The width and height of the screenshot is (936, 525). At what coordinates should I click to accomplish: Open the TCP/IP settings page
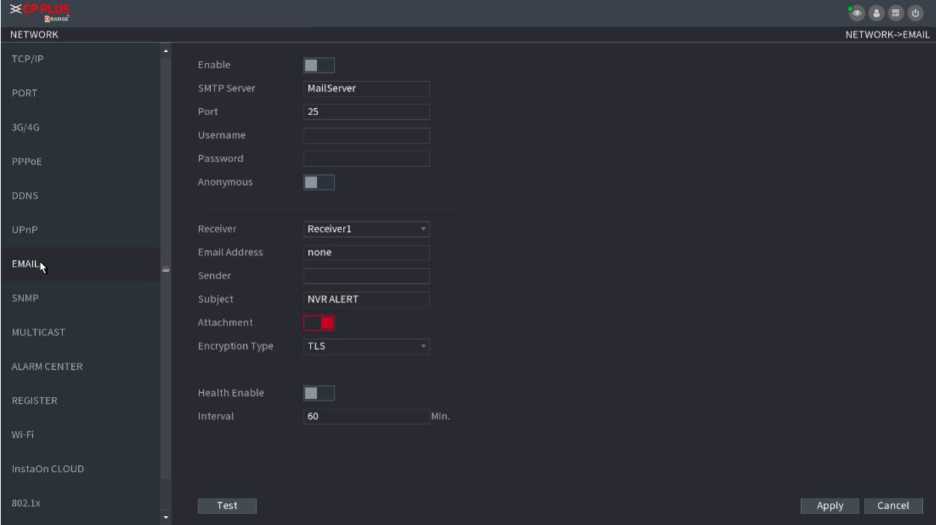[28, 59]
